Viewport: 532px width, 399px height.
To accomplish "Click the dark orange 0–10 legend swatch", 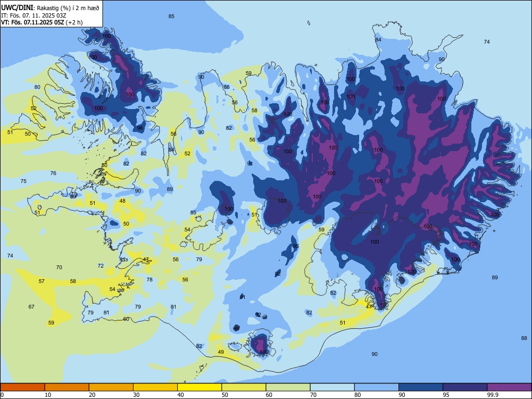I will point(22,387).
